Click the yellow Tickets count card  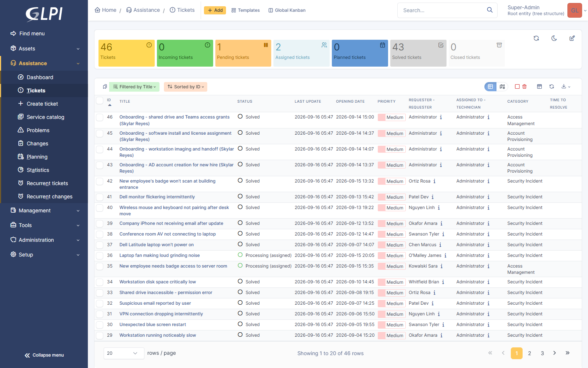(x=126, y=53)
